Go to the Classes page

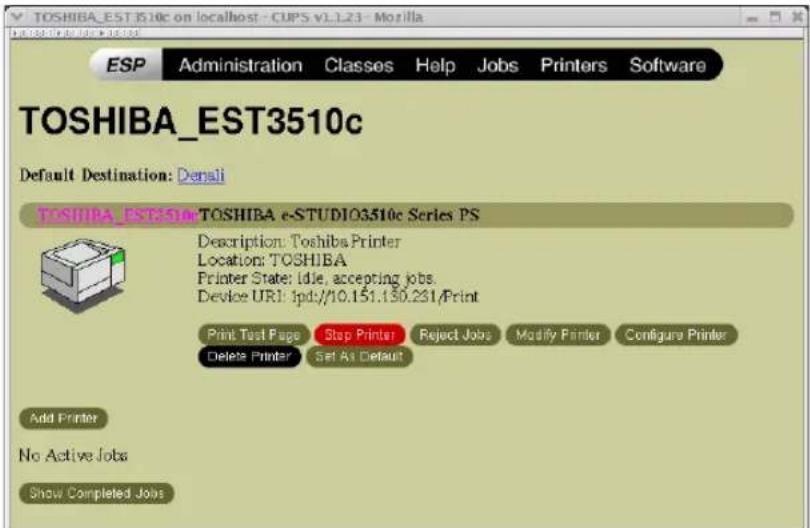[x=359, y=66]
